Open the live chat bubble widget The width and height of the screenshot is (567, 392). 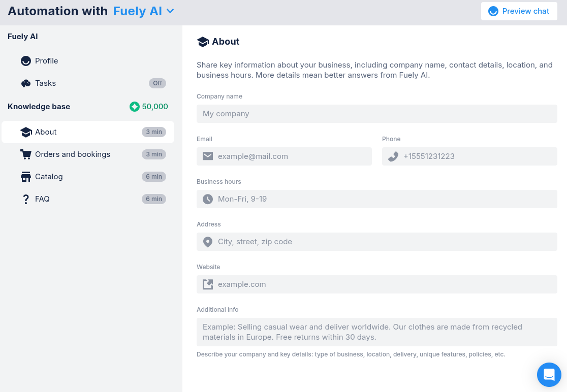(x=549, y=375)
